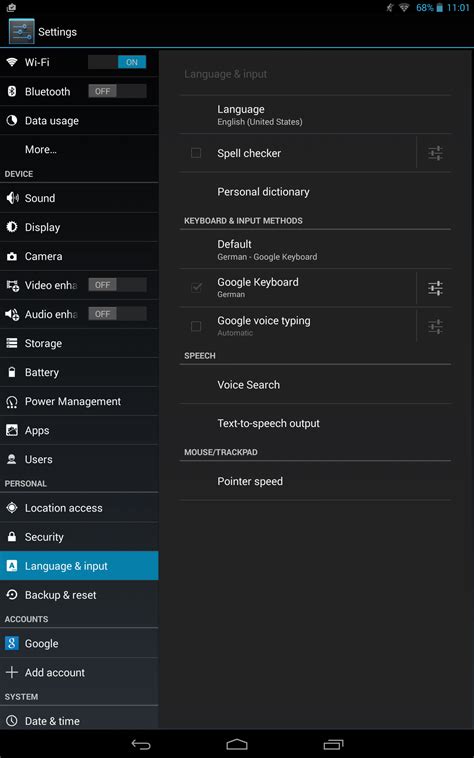Viewport: 474px width, 758px height.
Task: Open the Data usage menu item
Action: point(79,120)
